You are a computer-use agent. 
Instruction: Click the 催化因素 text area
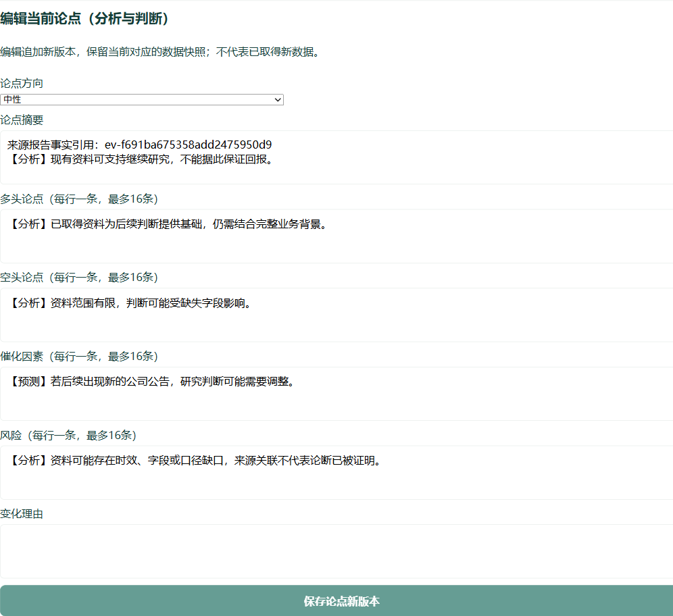coord(336,394)
